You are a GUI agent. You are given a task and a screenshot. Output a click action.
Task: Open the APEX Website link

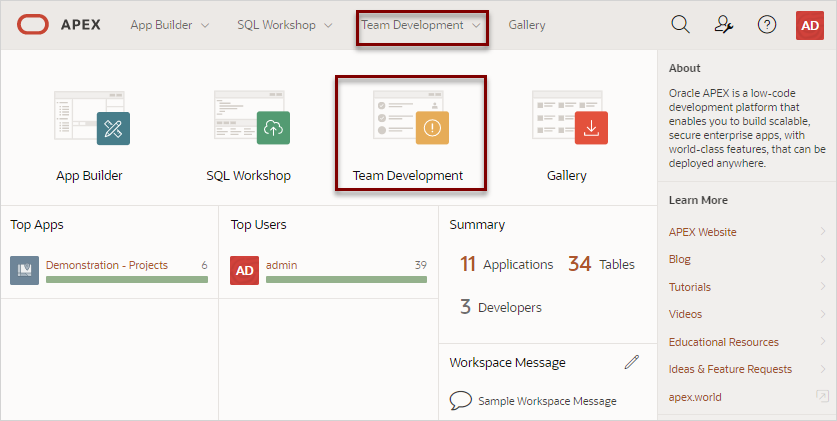click(702, 232)
